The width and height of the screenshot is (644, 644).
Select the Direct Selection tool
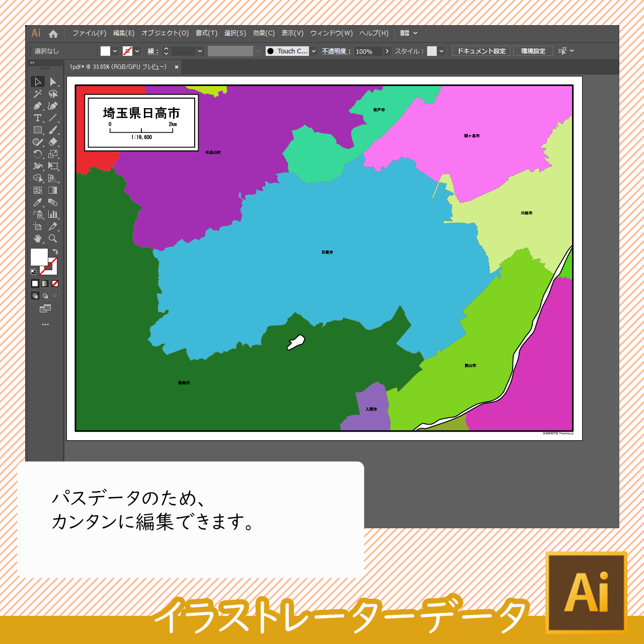(x=53, y=82)
